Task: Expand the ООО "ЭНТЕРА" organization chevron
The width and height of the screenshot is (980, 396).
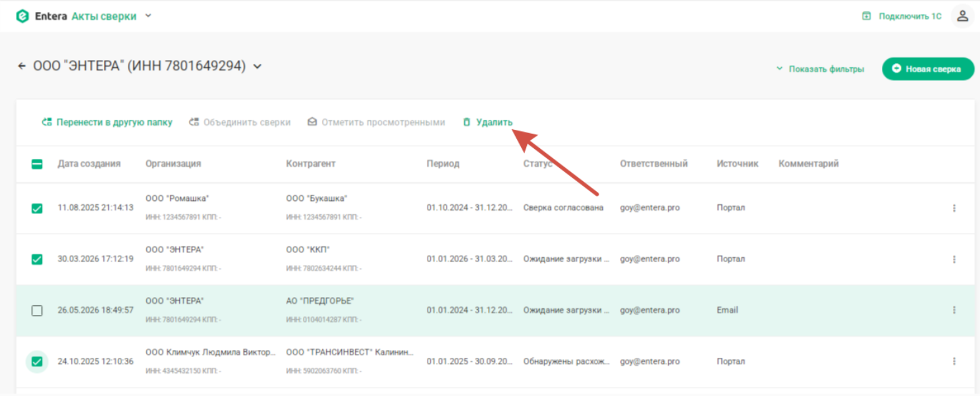Action: [258, 66]
